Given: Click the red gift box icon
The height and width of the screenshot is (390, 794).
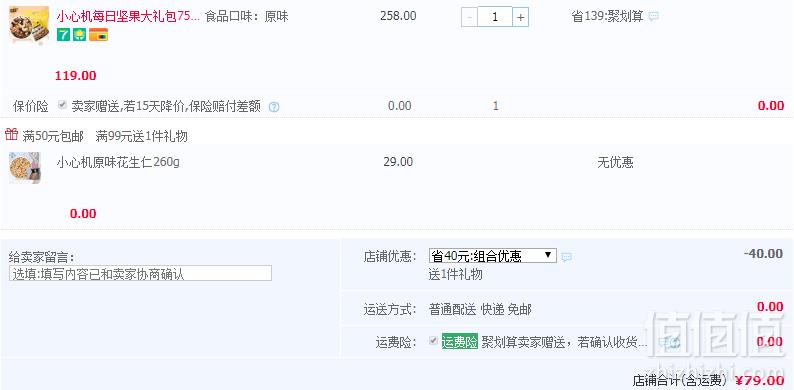Looking at the screenshot, I should click(12, 135).
